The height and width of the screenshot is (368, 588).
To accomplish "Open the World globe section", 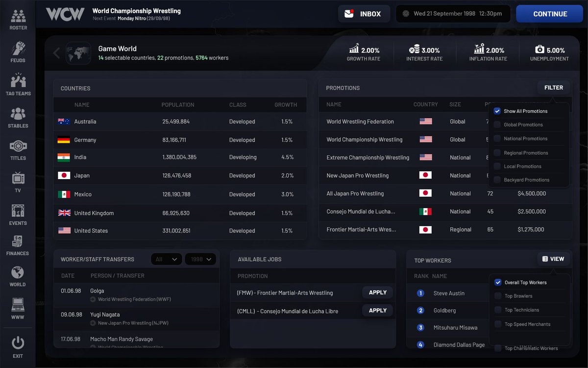I will pos(18,276).
